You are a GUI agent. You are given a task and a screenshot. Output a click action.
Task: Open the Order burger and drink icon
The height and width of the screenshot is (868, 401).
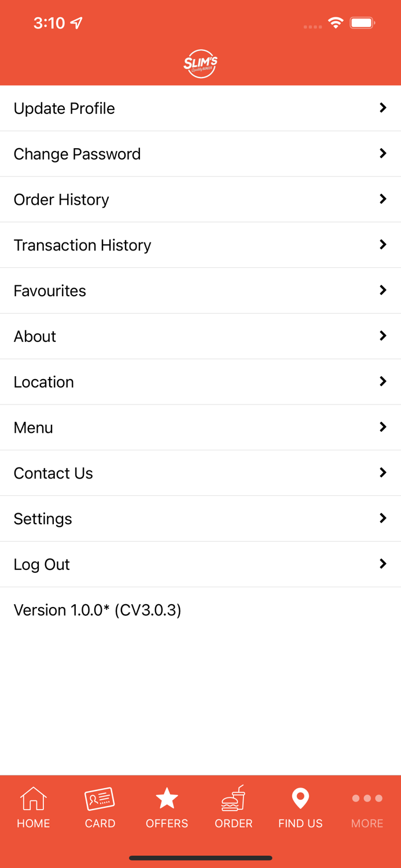tap(234, 799)
